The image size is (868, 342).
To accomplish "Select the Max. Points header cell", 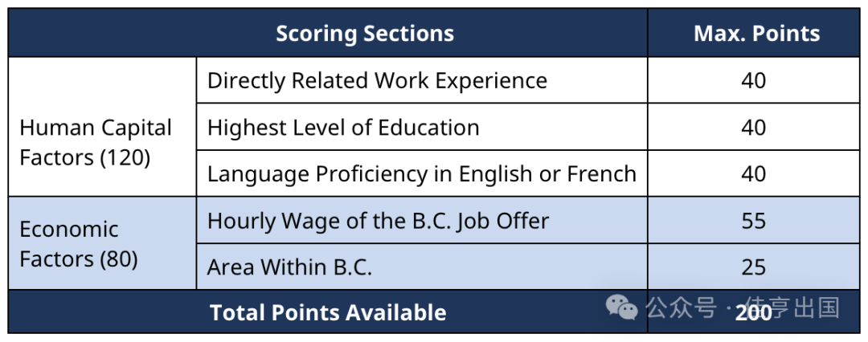I will click(x=753, y=33).
